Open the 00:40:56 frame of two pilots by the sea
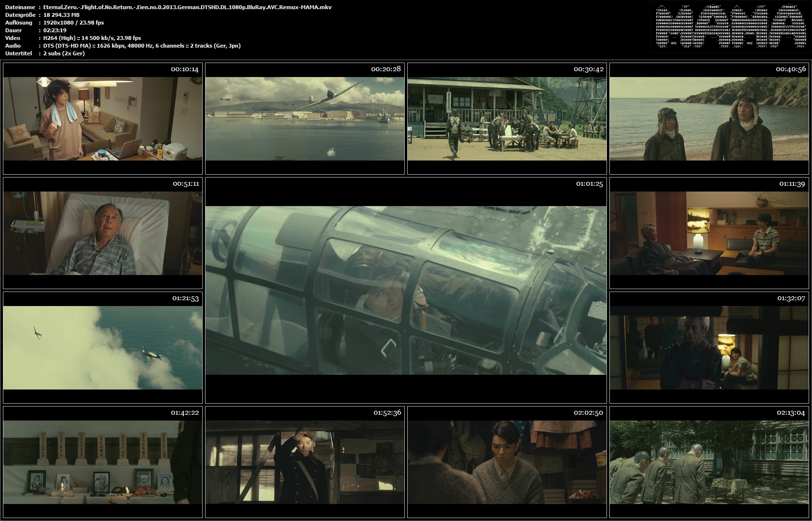This screenshot has width=812, height=521. (709, 118)
